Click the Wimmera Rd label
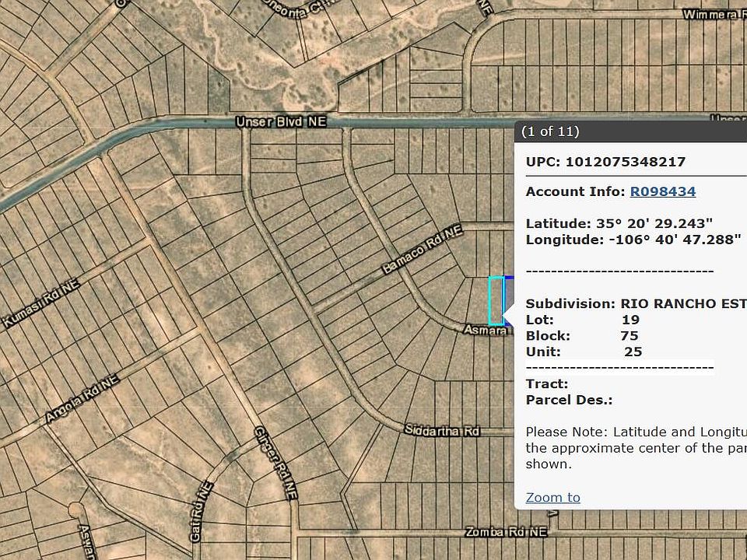Viewport: 747px width, 560px height. (x=714, y=15)
